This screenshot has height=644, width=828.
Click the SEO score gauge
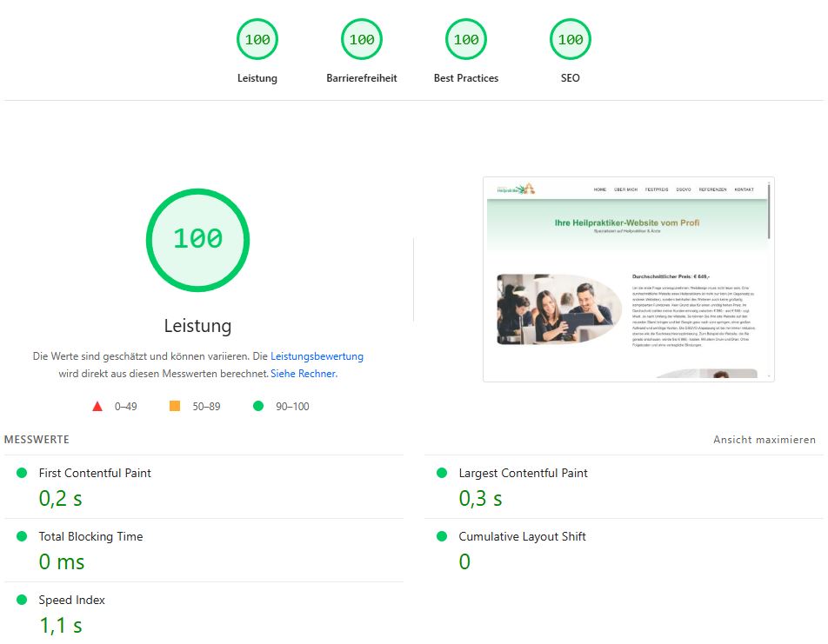coord(571,40)
